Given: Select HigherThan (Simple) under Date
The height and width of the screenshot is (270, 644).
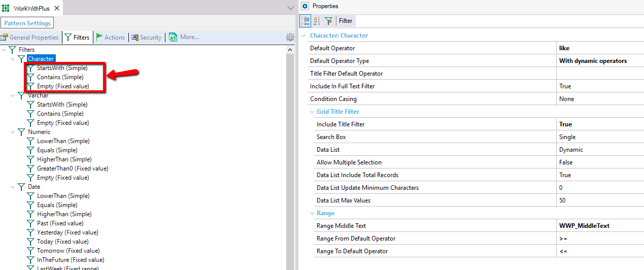Looking at the screenshot, I should point(64,214).
